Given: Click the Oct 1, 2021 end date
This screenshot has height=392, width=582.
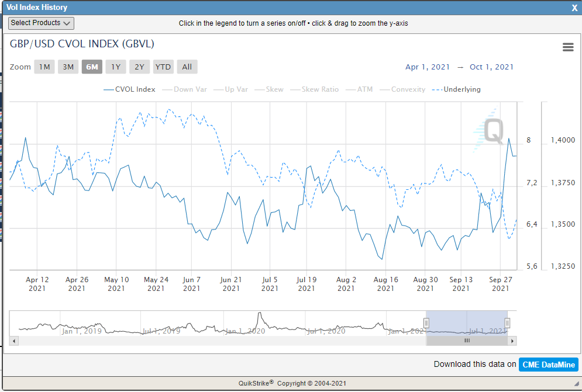Looking at the screenshot, I should 491,67.
